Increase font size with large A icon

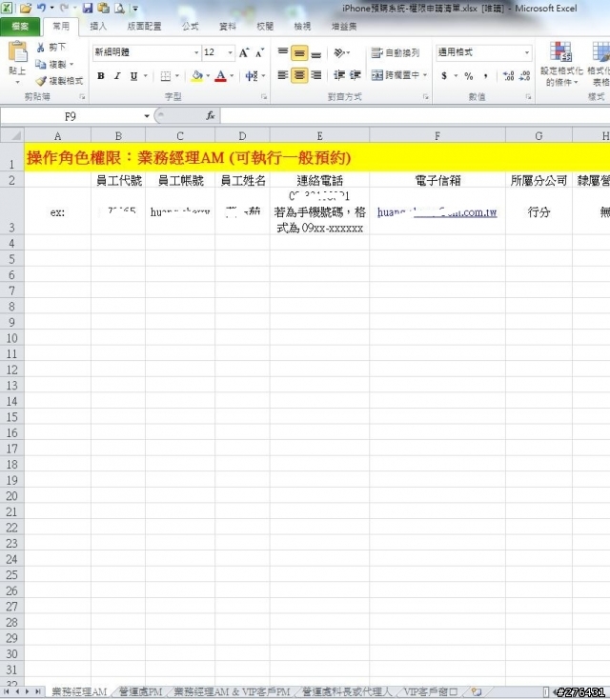pos(244,52)
